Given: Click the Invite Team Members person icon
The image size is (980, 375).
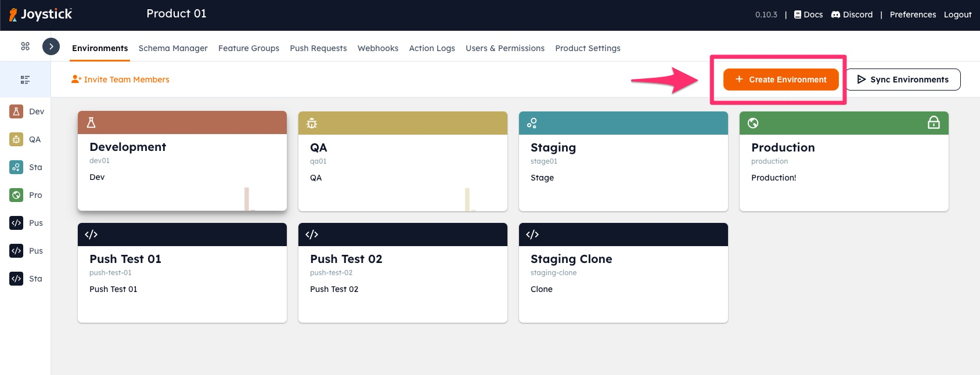Looking at the screenshot, I should click(x=76, y=80).
